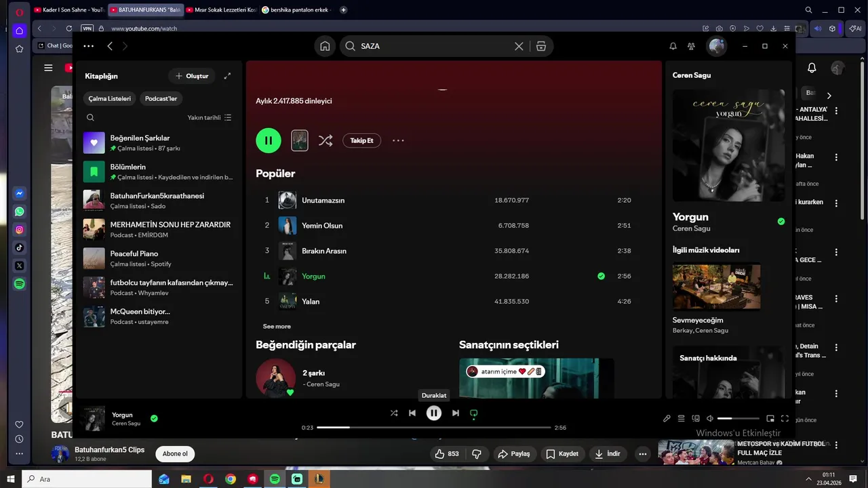The height and width of the screenshot is (488, 868).
Task: Go to Spotify Home via house icon
Action: tap(325, 46)
